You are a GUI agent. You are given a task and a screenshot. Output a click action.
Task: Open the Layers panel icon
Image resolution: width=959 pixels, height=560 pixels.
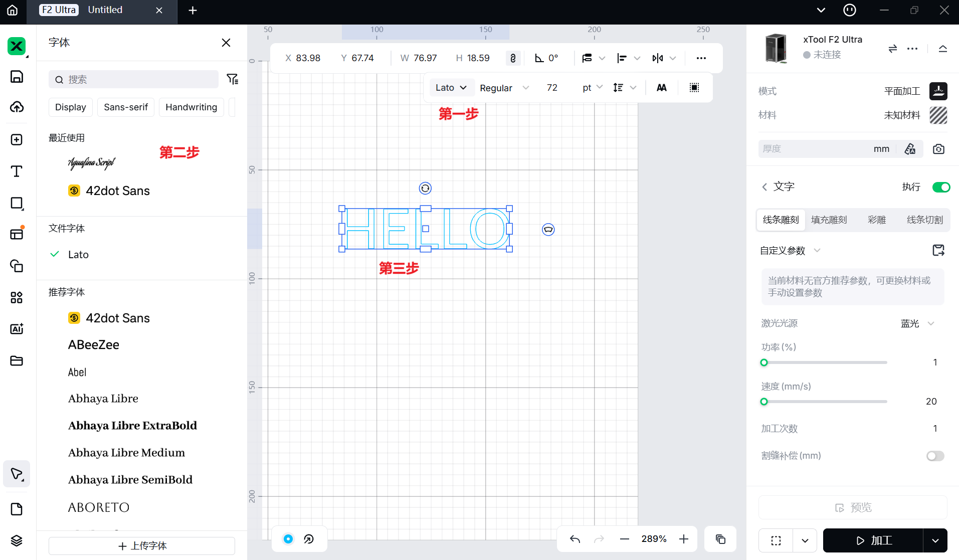(17, 540)
